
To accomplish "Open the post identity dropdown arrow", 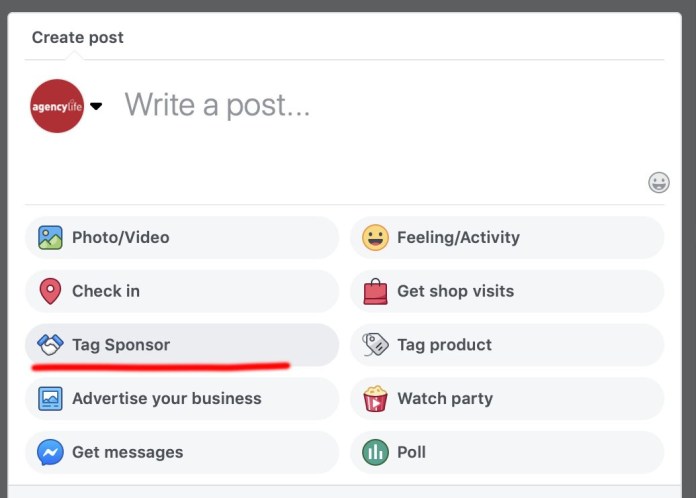I will (96, 106).
